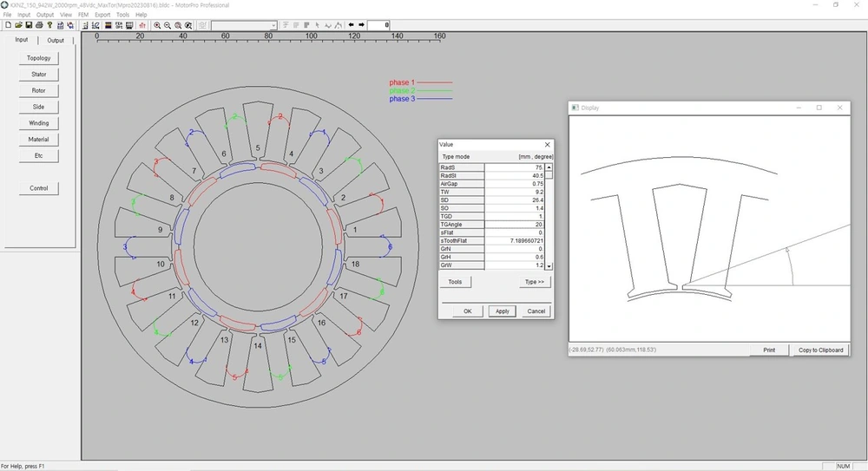The image size is (868, 471).
Task: Click Tools button in Value dialog
Action: click(x=455, y=282)
